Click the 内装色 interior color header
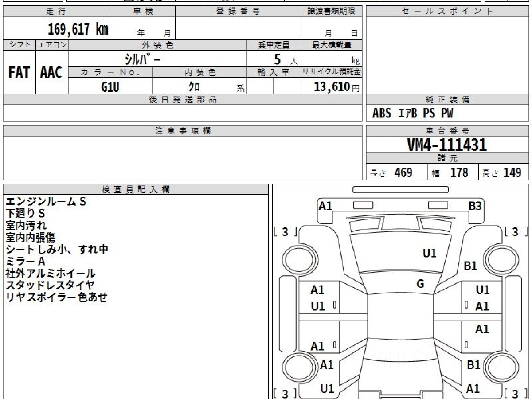This screenshot has width=532, height=399. [199, 72]
